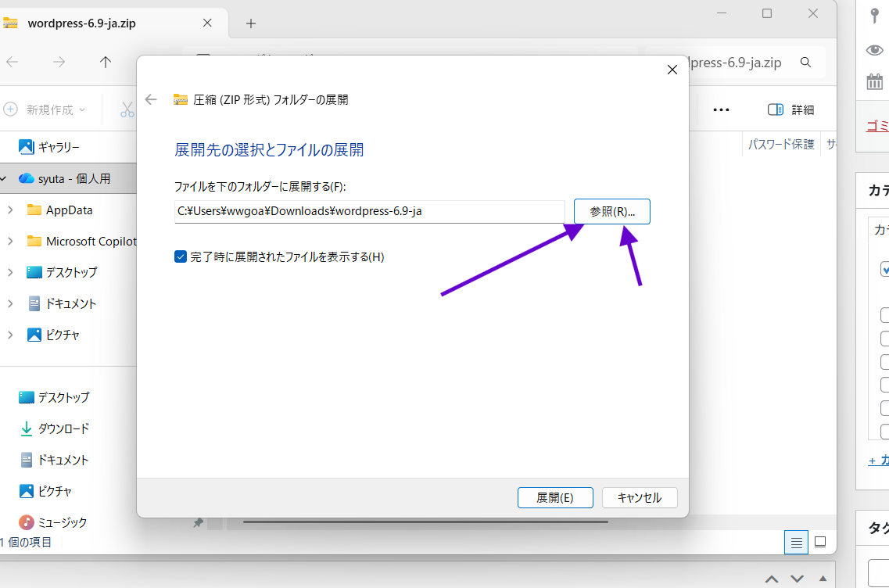Viewport: 889px width, 588px height.
Task: Select the wordpress-6.9-ja.zip tab
Action: pos(81,23)
